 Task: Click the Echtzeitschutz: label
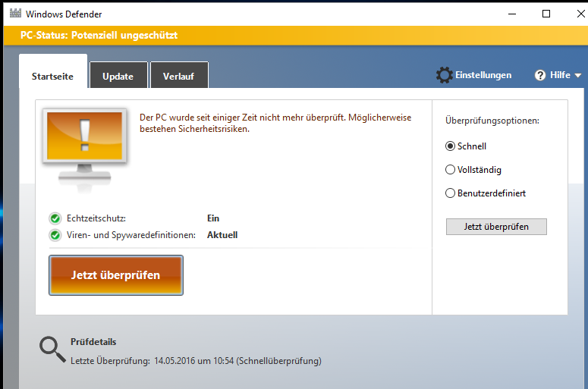pyautogui.click(x=96, y=218)
